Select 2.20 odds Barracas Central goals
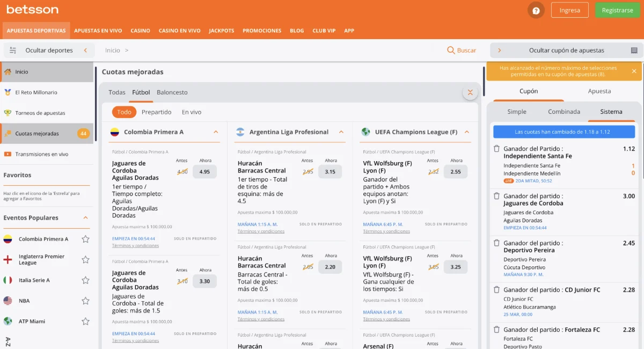The height and width of the screenshot is (349, 644). [x=330, y=267]
